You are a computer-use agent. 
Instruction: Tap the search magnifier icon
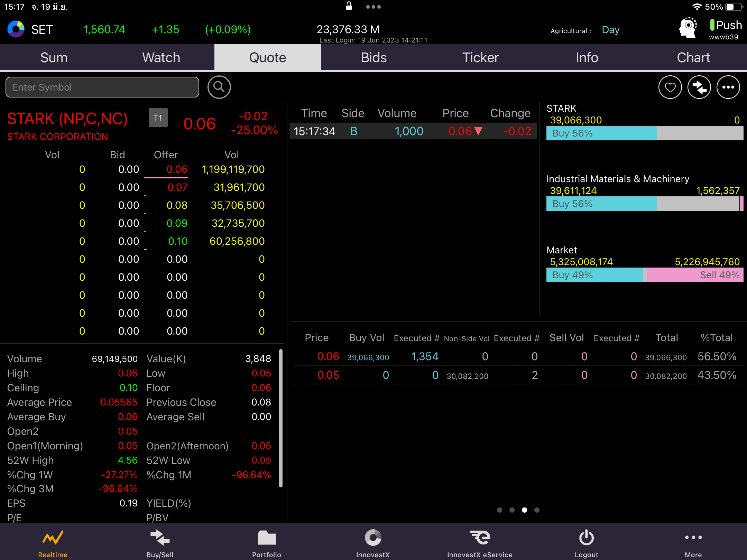coord(219,87)
